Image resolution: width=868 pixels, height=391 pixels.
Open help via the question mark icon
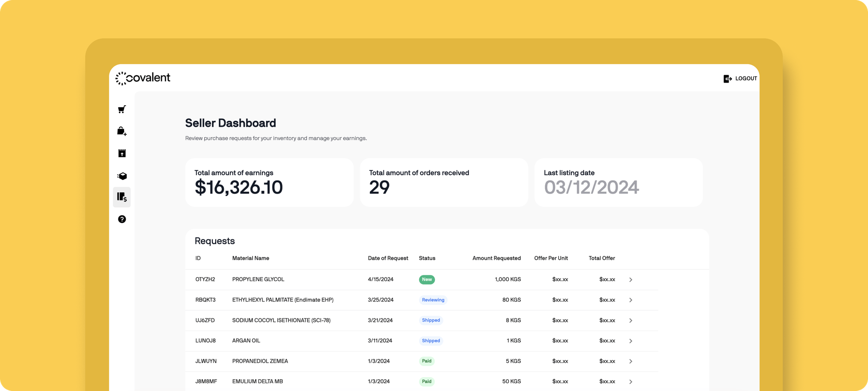pos(122,219)
